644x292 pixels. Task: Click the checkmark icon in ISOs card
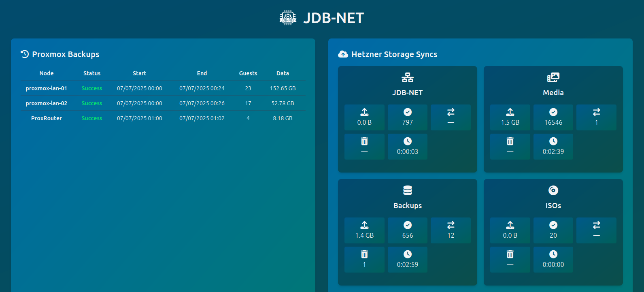click(x=553, y=225)
